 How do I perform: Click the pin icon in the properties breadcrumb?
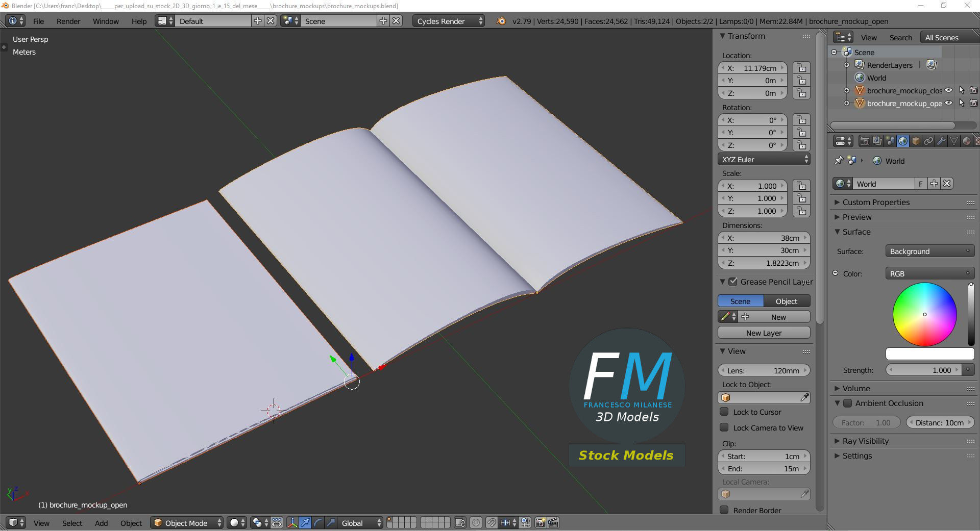(838, 161)
